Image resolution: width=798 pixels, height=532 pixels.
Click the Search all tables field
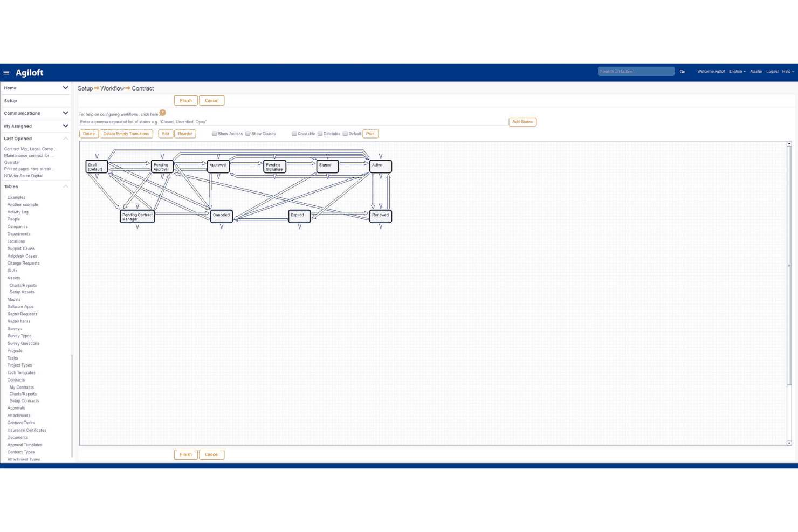636,72
